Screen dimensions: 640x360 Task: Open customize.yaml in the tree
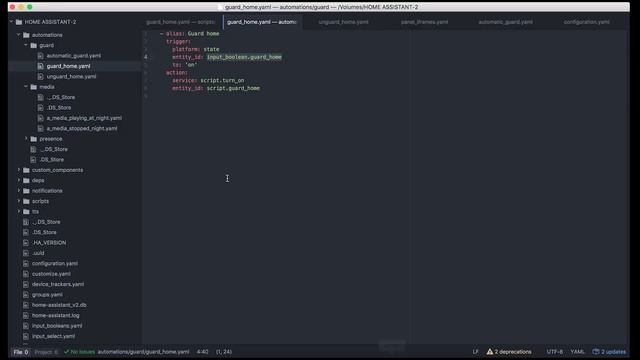click(x=51, y=274)
